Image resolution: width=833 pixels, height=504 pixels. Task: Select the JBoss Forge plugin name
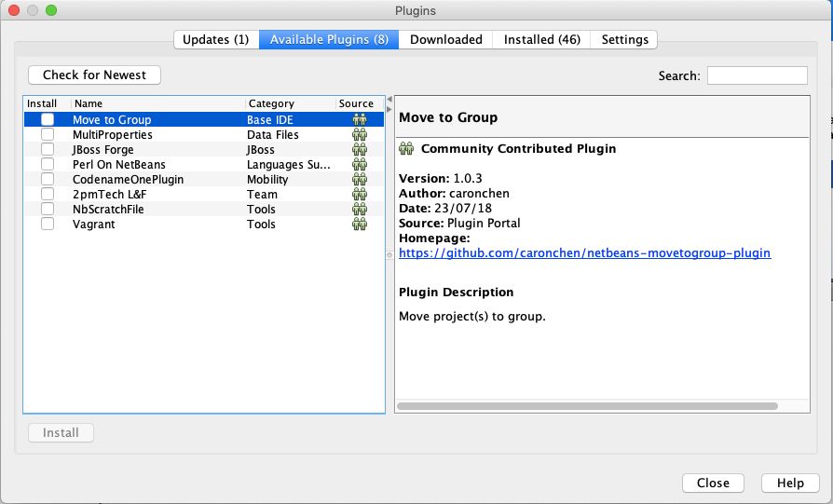pos(103,150)
